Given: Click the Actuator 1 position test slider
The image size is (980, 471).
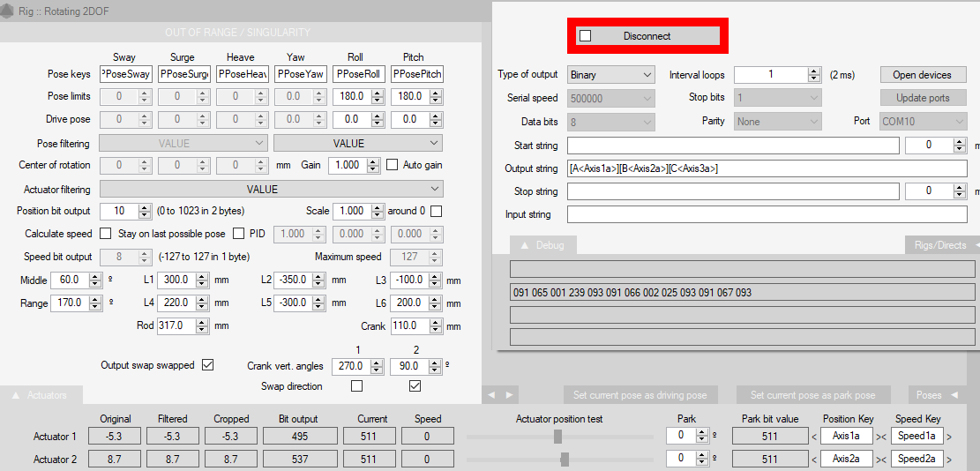Looking at the screenshot, I should pos(558,437).
